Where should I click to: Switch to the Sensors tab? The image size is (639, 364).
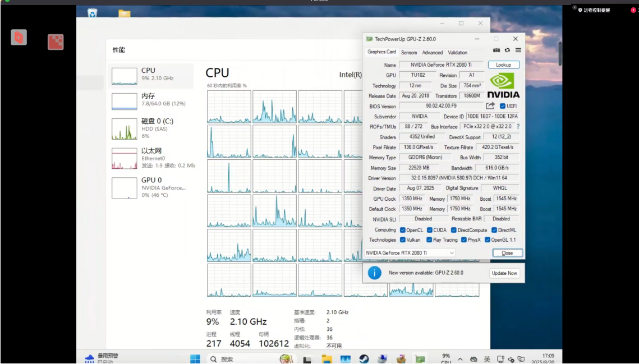coord(409,53)
